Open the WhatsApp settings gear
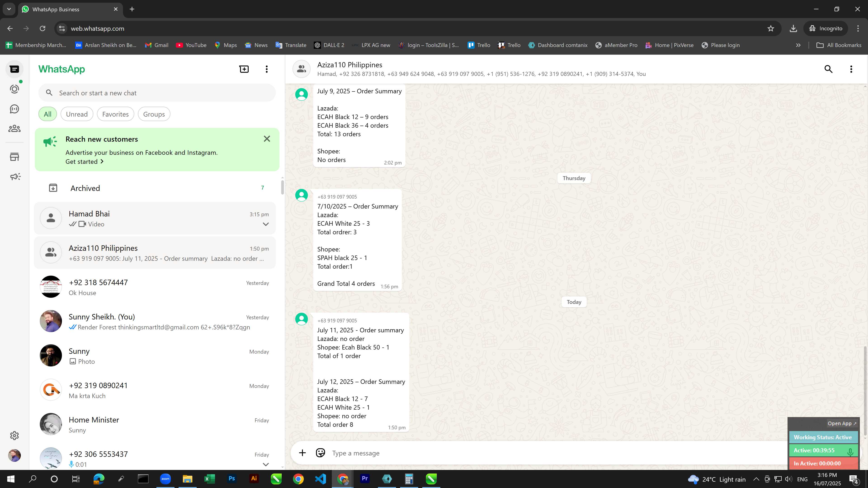 [14, 435]
